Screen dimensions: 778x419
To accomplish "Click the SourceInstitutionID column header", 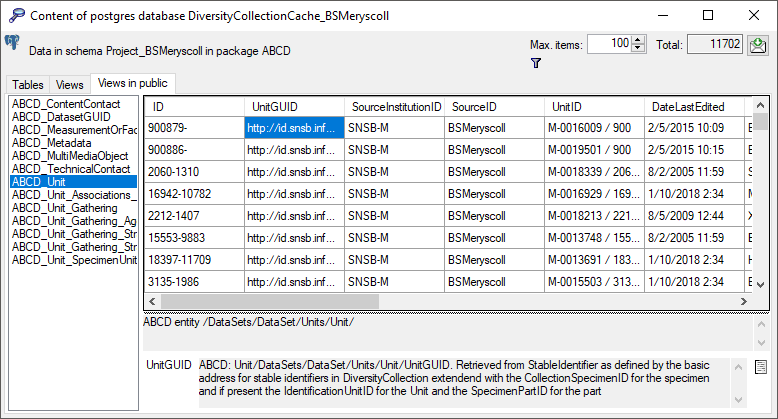I will tap(394, 107).
